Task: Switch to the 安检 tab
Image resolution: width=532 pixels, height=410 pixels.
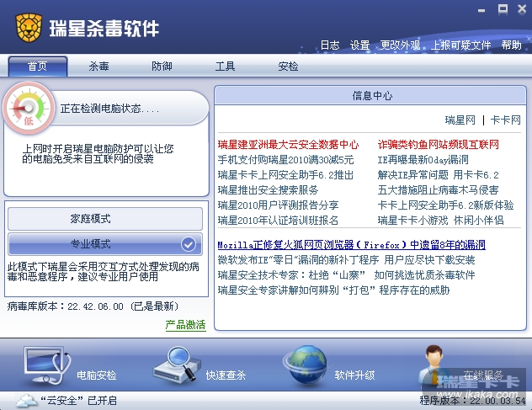Action: [x=288, y=67]
